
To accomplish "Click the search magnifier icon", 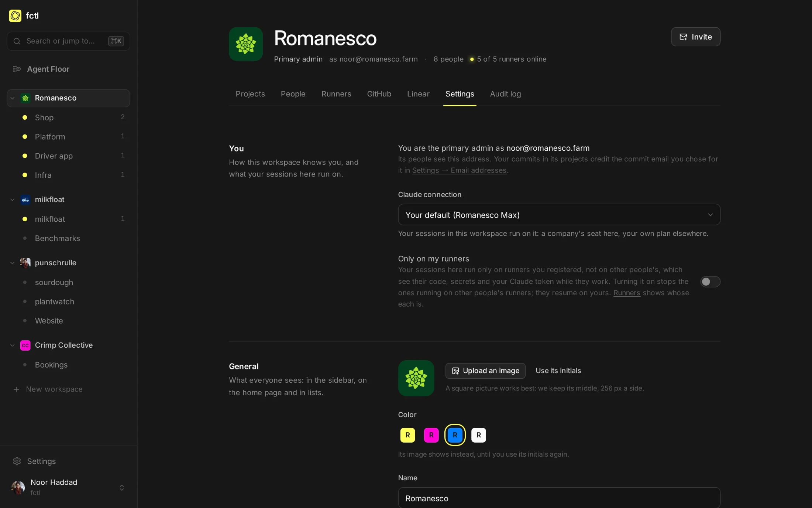I will (x=17, y=41).
